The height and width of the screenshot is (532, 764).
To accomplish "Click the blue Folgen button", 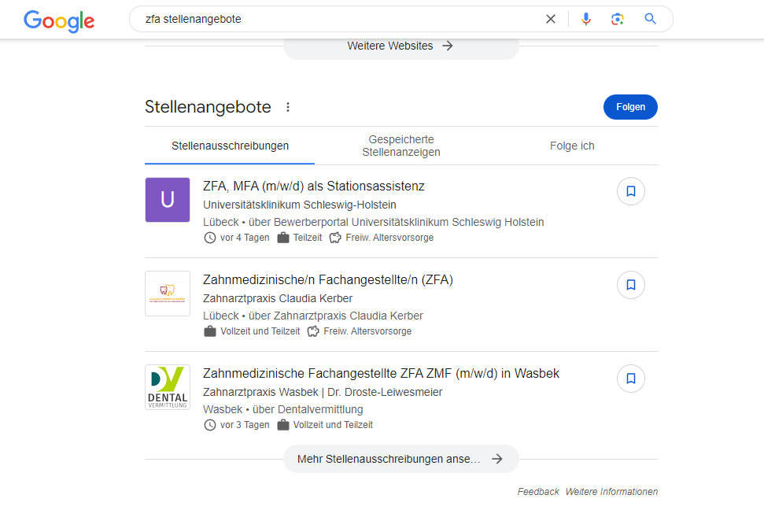I will [x=630, y=107].
